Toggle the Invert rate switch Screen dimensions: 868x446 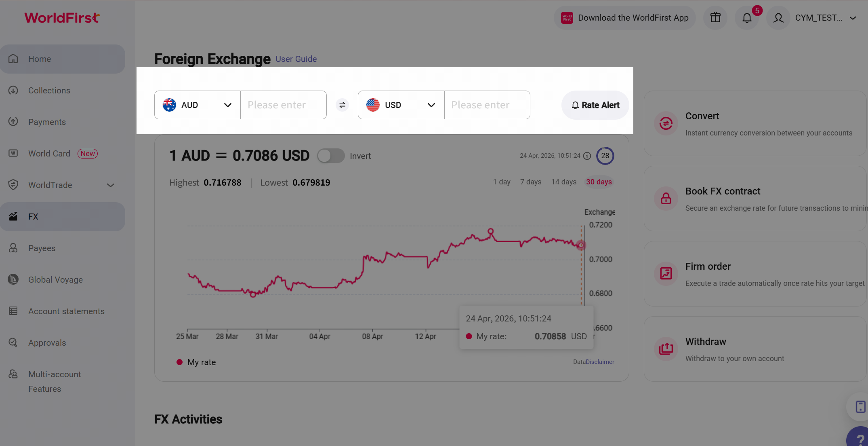(x=331, y=156)
